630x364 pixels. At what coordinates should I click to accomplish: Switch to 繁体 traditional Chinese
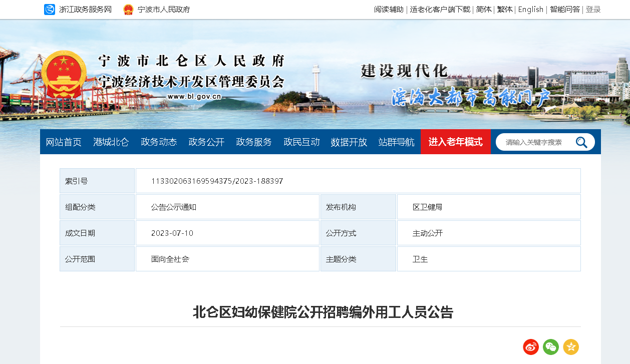coord(505,10)
